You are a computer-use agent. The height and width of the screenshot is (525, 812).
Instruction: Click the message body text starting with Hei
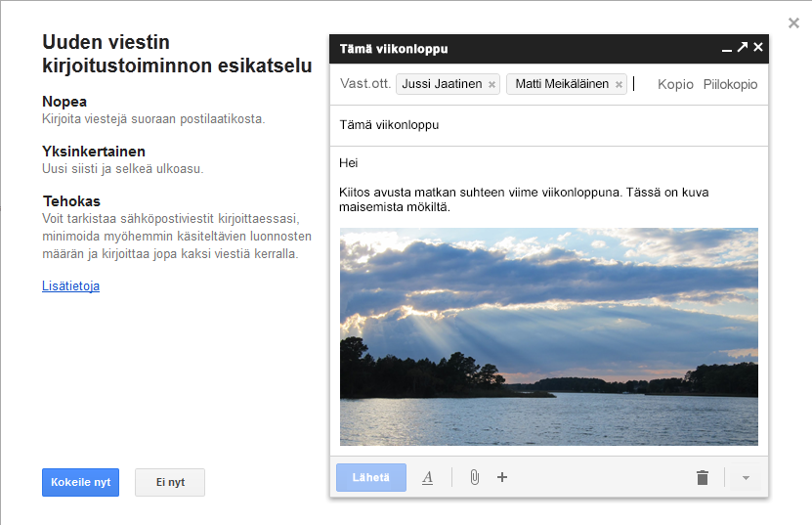click(349, 162)
